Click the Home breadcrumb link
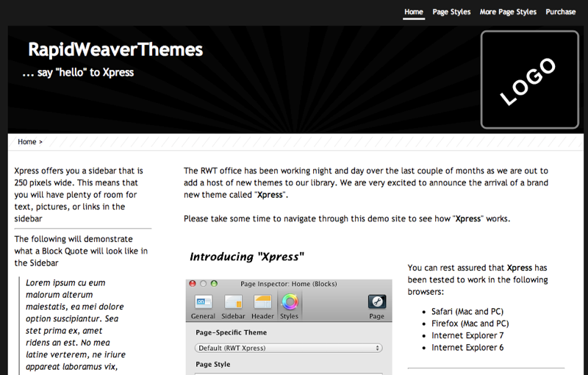588x375 pixels. pos(27,142)
